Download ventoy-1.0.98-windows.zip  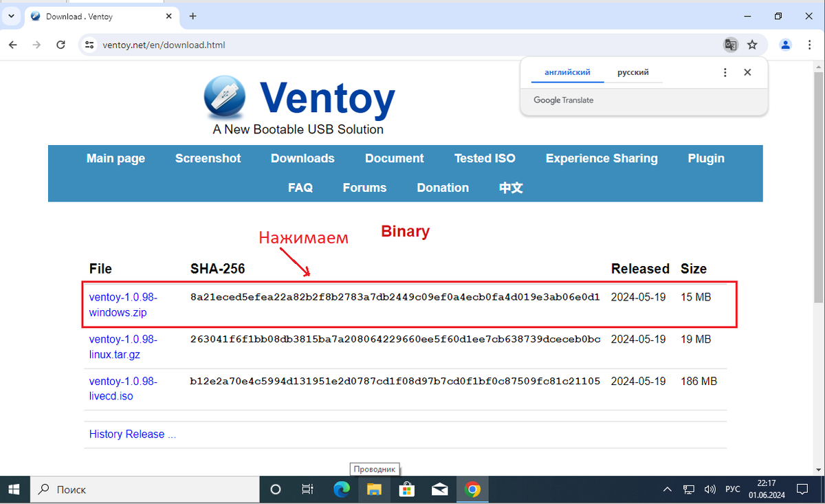tap(123, 305)
